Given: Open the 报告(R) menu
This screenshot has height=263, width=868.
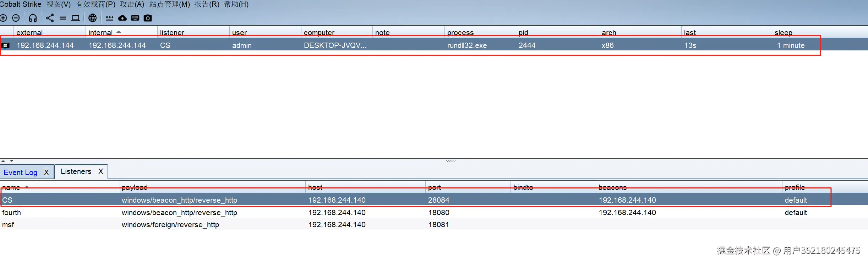Looking at the screenshot, I should 207,4.
